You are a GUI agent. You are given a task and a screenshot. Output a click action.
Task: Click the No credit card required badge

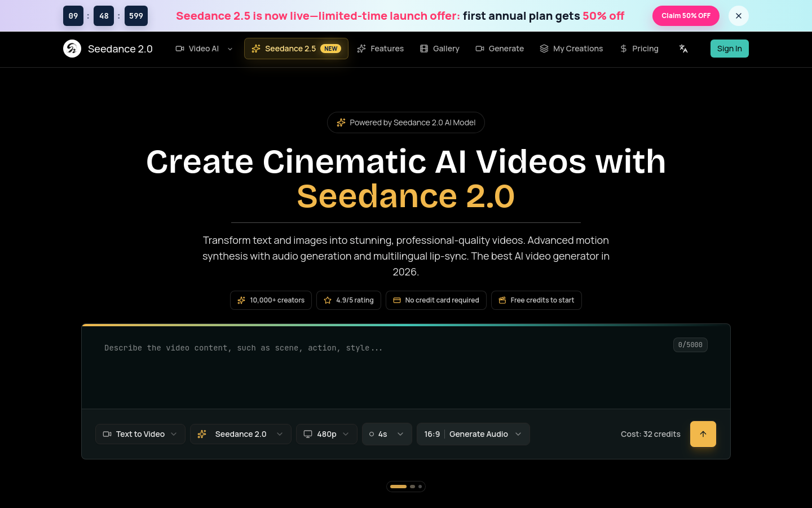436,300
